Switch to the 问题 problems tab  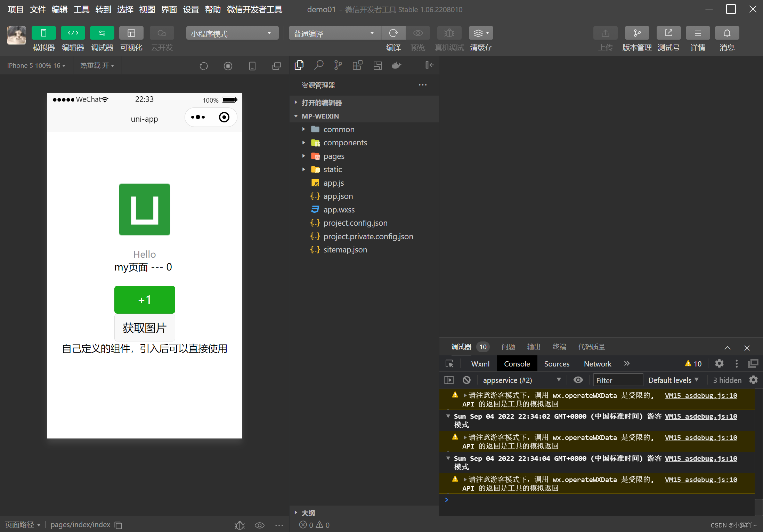pyautogui.click(x=508, y=347)
